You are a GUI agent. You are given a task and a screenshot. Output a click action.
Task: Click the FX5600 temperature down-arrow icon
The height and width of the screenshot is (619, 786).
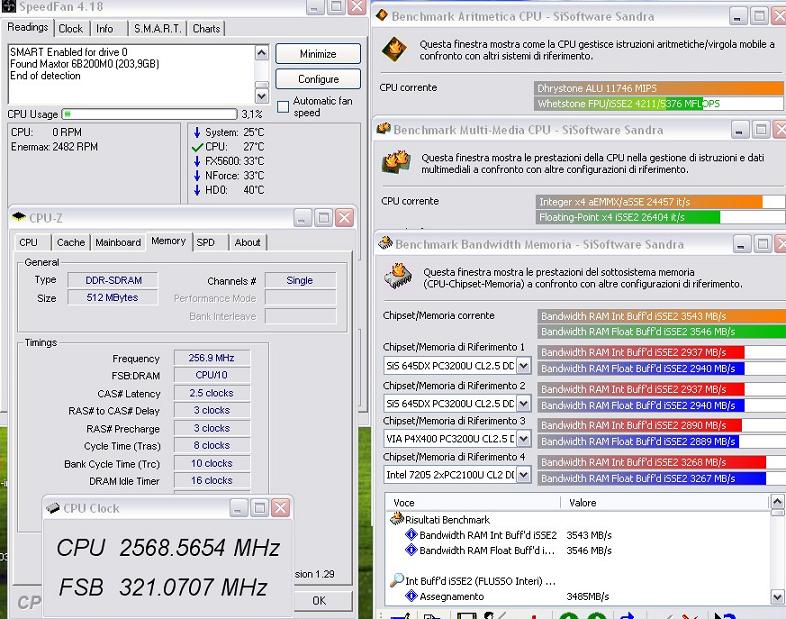pos(197,161)
